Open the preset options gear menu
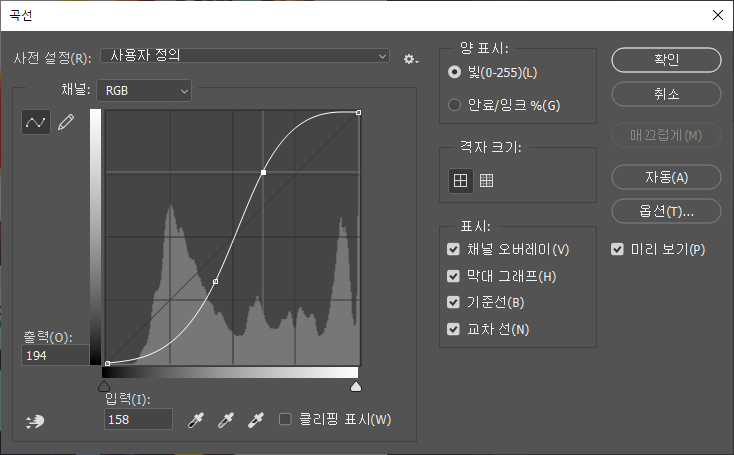The width and height of the screenshot is (734, 455). coord(411,59)
